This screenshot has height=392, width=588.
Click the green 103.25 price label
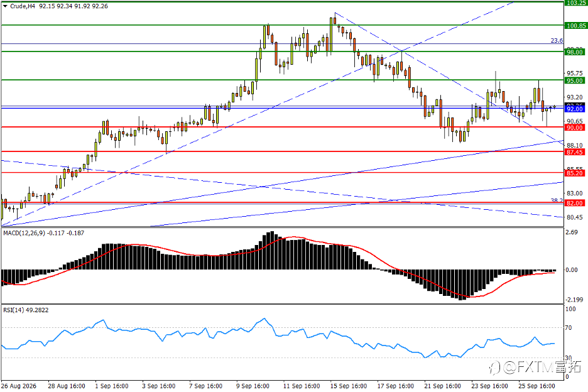click(x=576, y=3)
